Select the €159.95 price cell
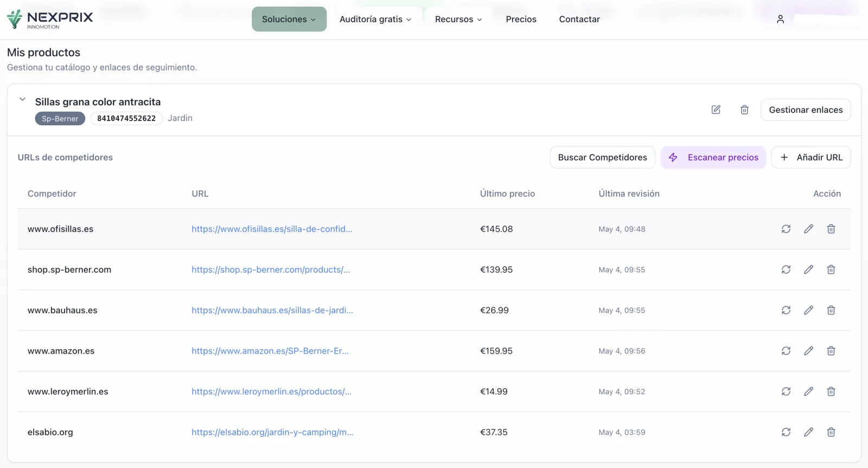The width and height of the screenshot is (868, 468). (x=496, y=351)
